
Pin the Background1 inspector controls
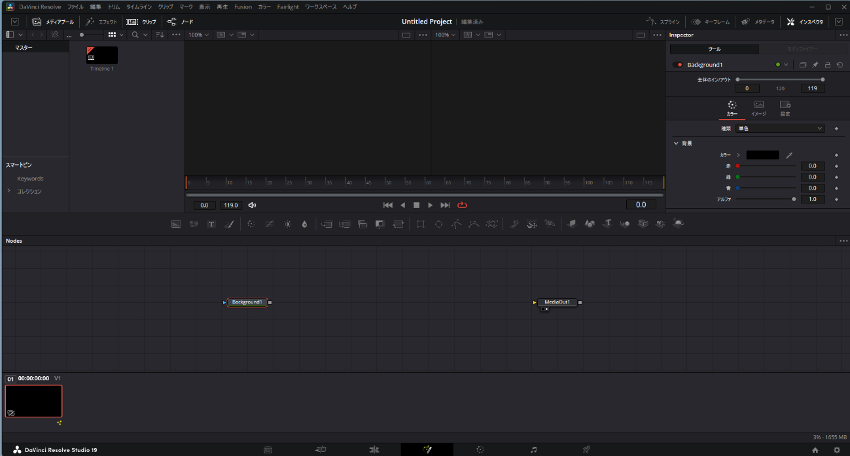(x=815, y=65)
